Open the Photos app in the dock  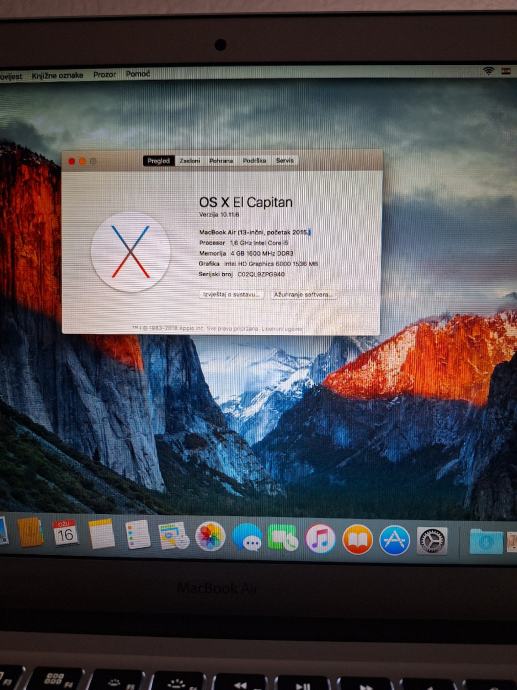click(210, 536)
